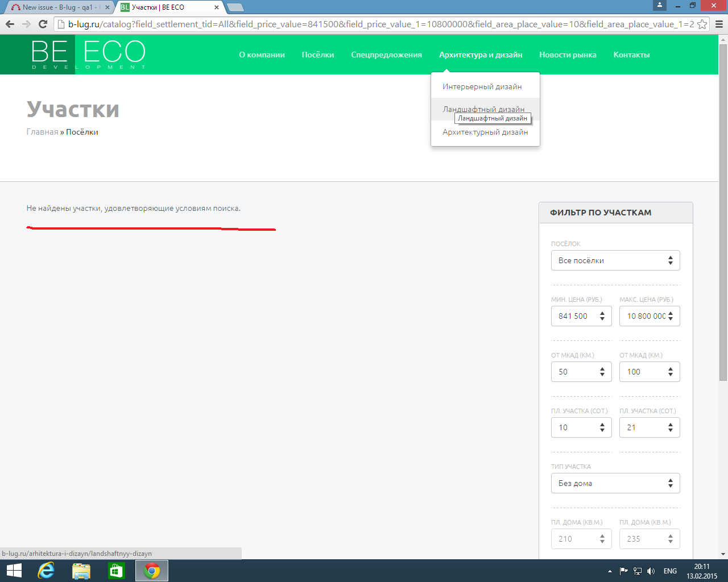Click the browser address bar URL
The height and width of the screenshot is (582, 728).
point(375,24)
